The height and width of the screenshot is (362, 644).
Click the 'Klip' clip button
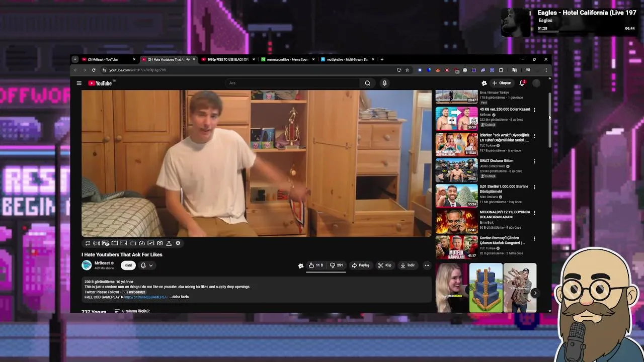[385, 265]
